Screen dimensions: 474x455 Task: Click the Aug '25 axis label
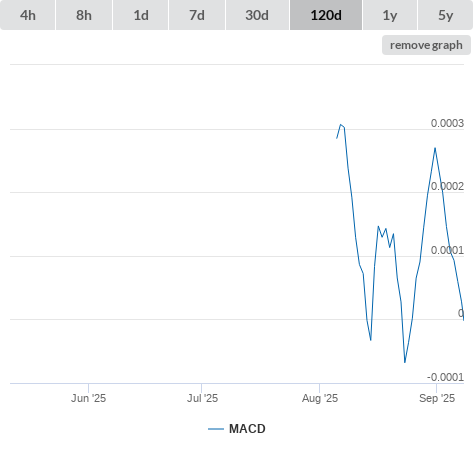320,398
